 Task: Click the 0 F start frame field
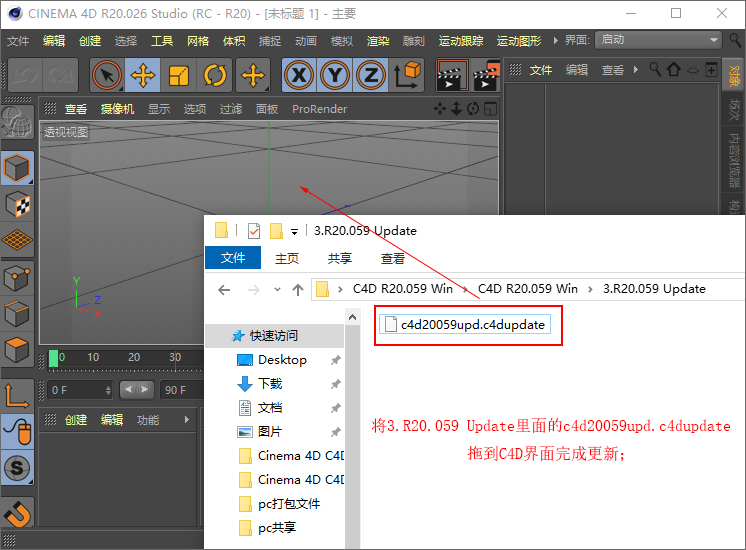pos(80,390)
